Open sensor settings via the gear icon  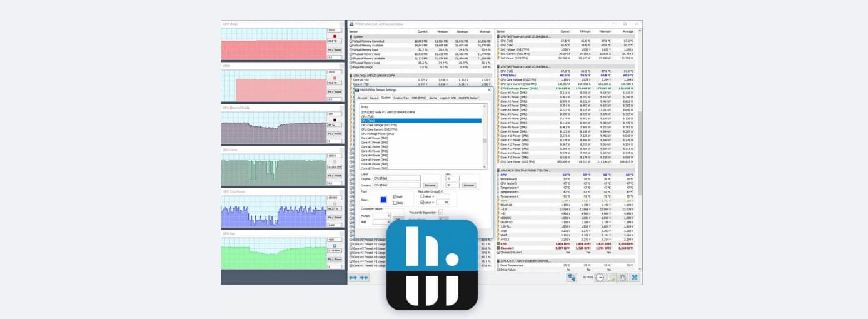point(623,277)
